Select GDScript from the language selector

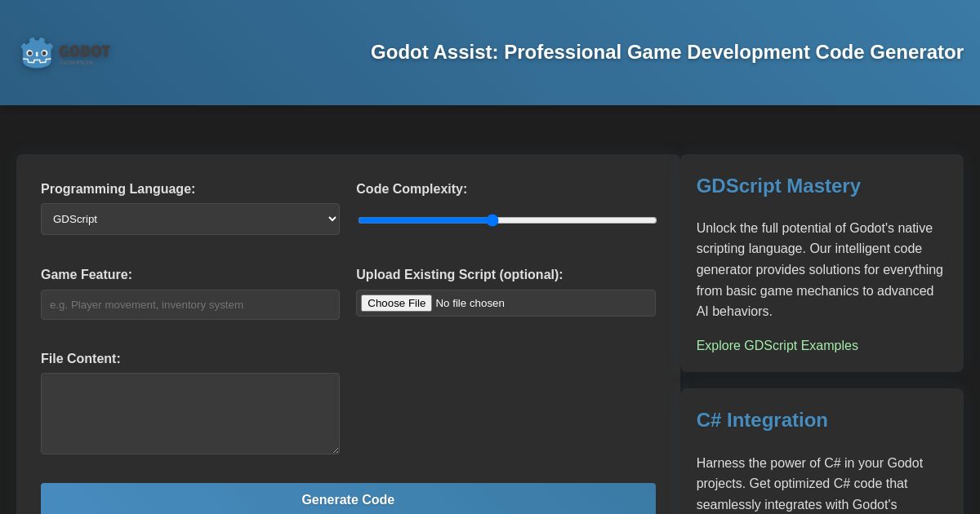190,219
